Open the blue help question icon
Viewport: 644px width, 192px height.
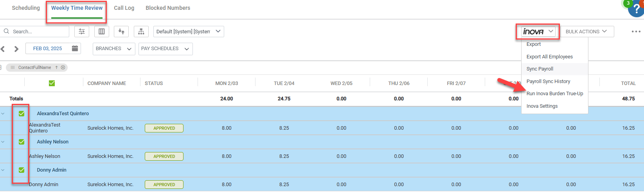coord(637,10)
